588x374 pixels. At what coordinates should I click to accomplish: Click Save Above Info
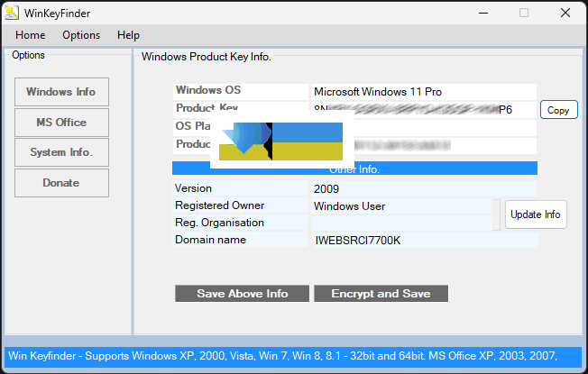[243, 294]
